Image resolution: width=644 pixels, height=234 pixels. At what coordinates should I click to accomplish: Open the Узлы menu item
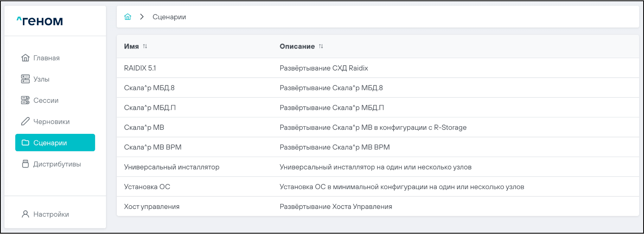[x=41, y=79]
